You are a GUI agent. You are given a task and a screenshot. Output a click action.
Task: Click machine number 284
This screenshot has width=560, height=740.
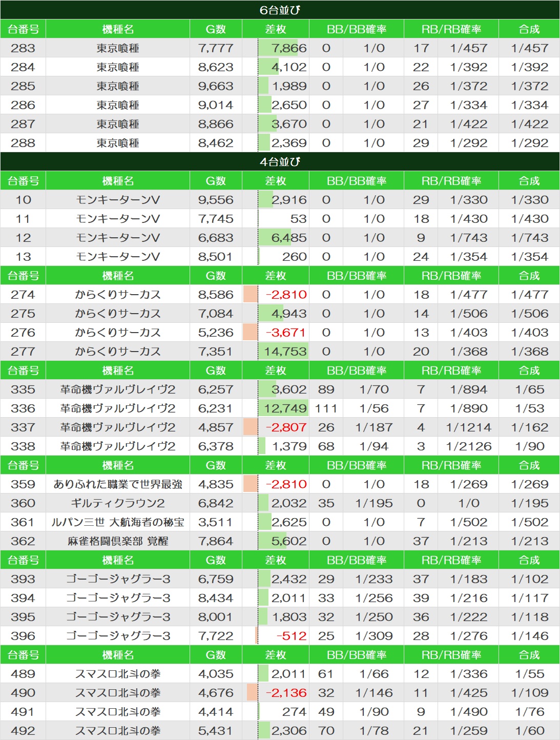coord(23,67)
